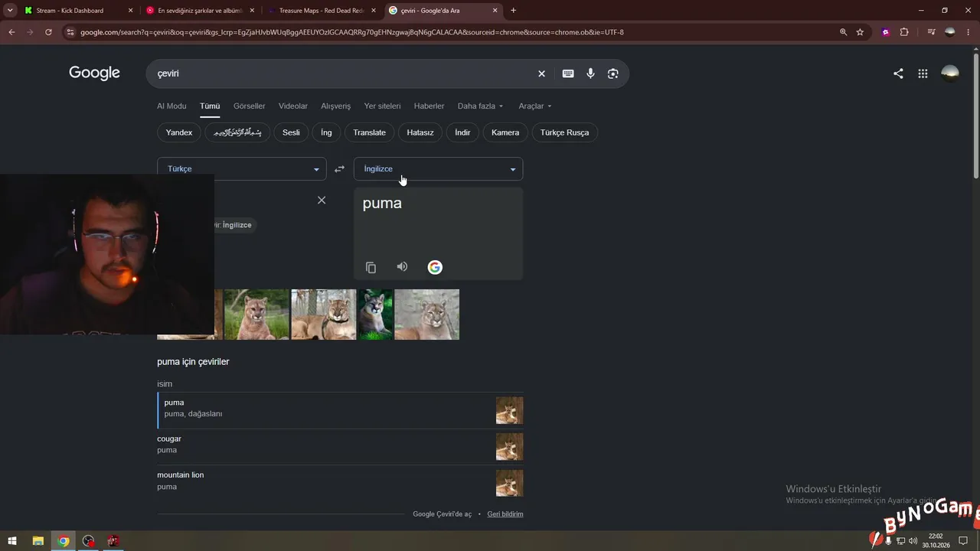Select the Yandex suggestion chip
This screenshot has width=980, height=551.
click(179, 132)
